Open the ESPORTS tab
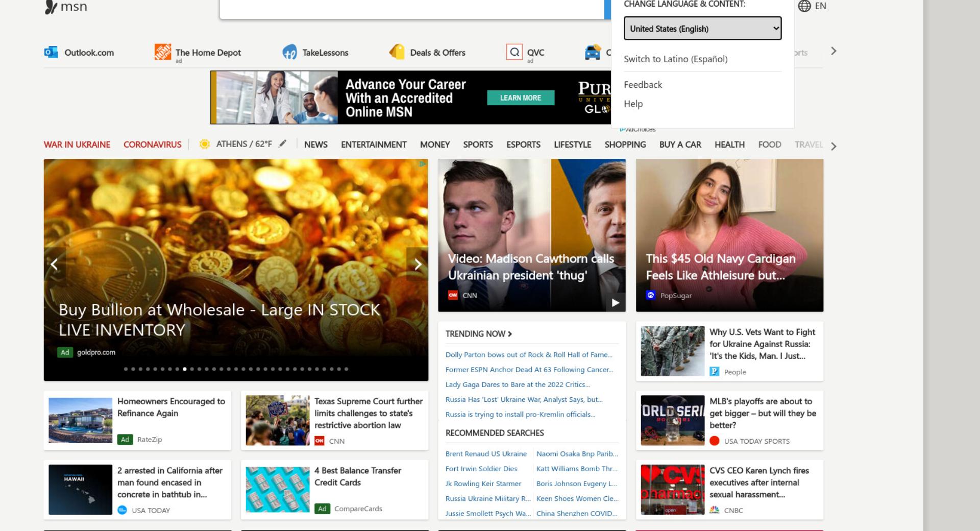 coord(523,144)
